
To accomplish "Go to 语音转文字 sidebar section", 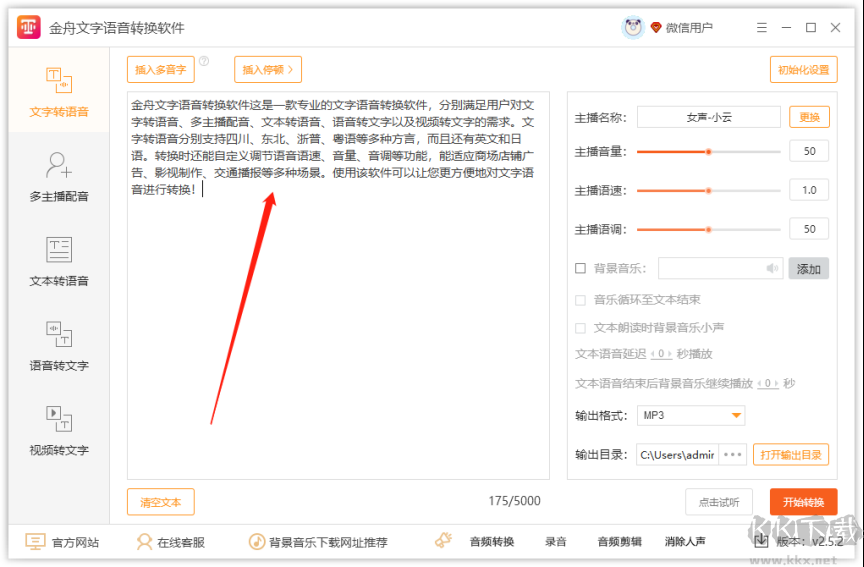I will click(59, 345).
